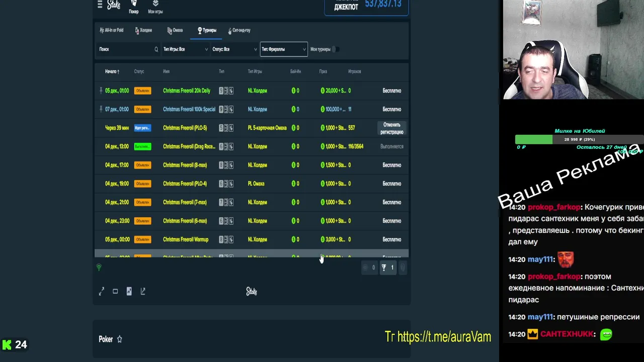Click the Kick logo next to 24
The width and height of the screenshot is (644, 362).
click(x=7, y=345)
